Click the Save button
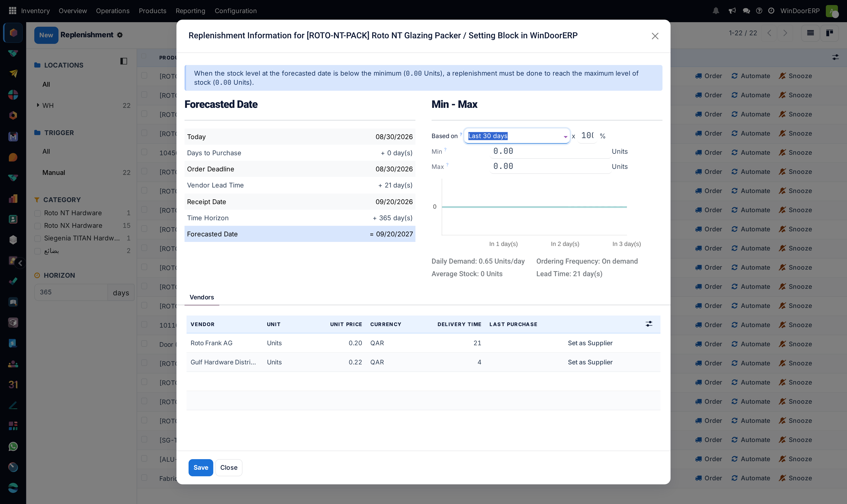Viewport: 847px width, 504px height. point(201,467)
